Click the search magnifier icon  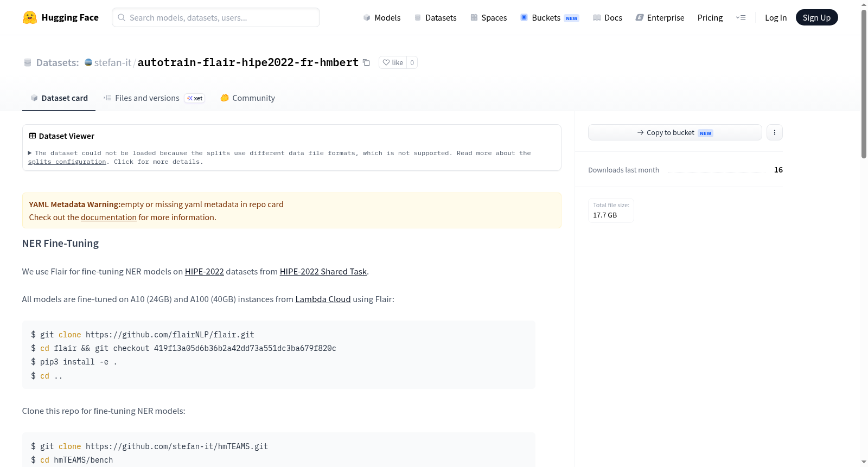click(x=122, y=17)
